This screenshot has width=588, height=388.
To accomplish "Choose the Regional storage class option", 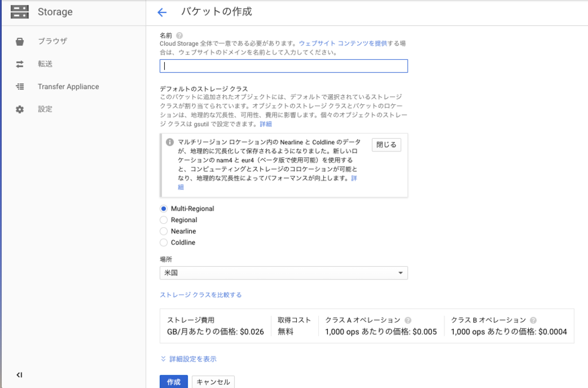I will tap(163, 220).
